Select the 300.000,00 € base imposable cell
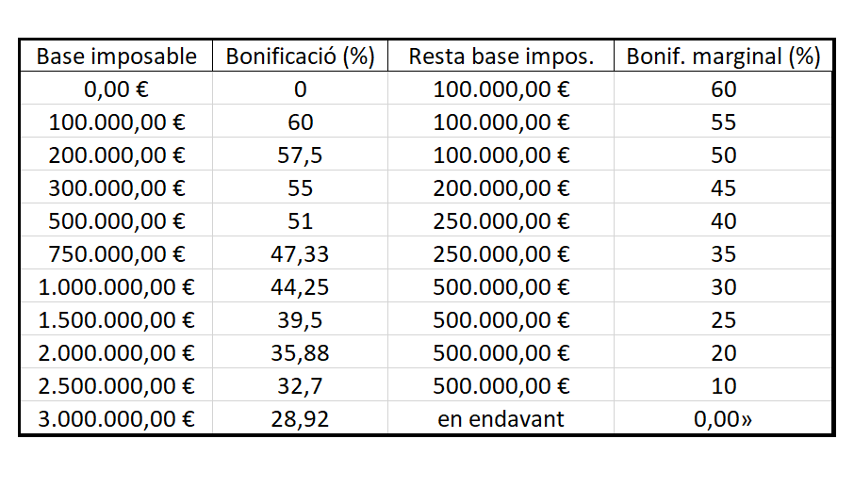 pos(116,187)
